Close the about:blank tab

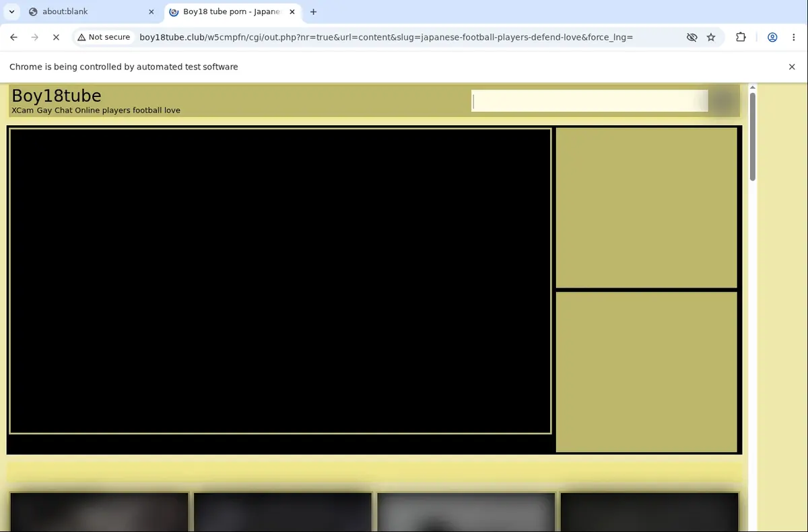151,11
